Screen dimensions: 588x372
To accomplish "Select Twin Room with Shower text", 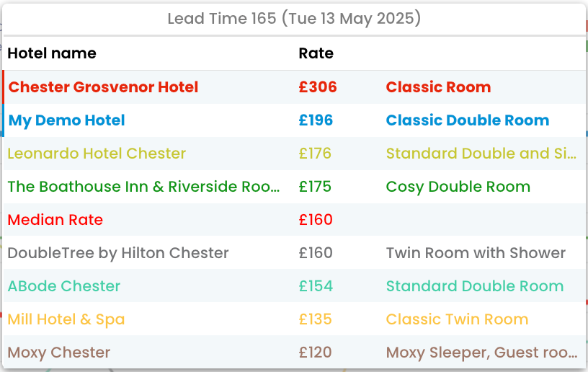I will click(476, 253).
